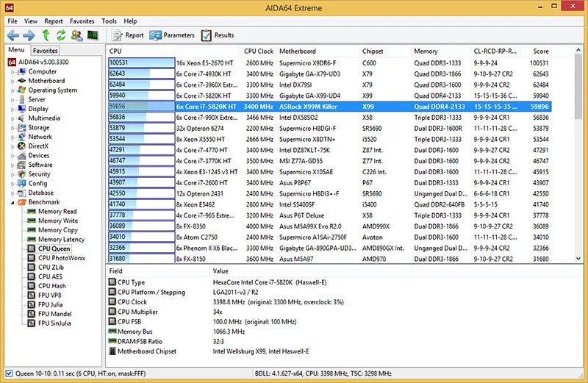Collapse the Benchmark tree node
The width and height of the screenshot is (588, 383).
click(12, 202)
